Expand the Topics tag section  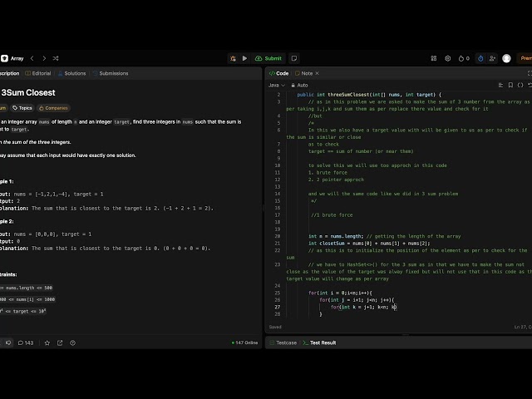click(22, 107)
